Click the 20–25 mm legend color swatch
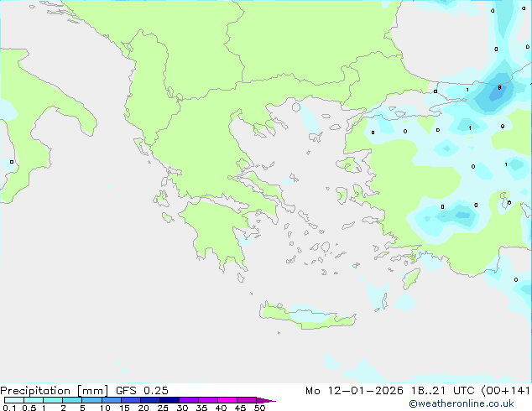The height and width of the screenshot is (411, 532). [149, 400]
